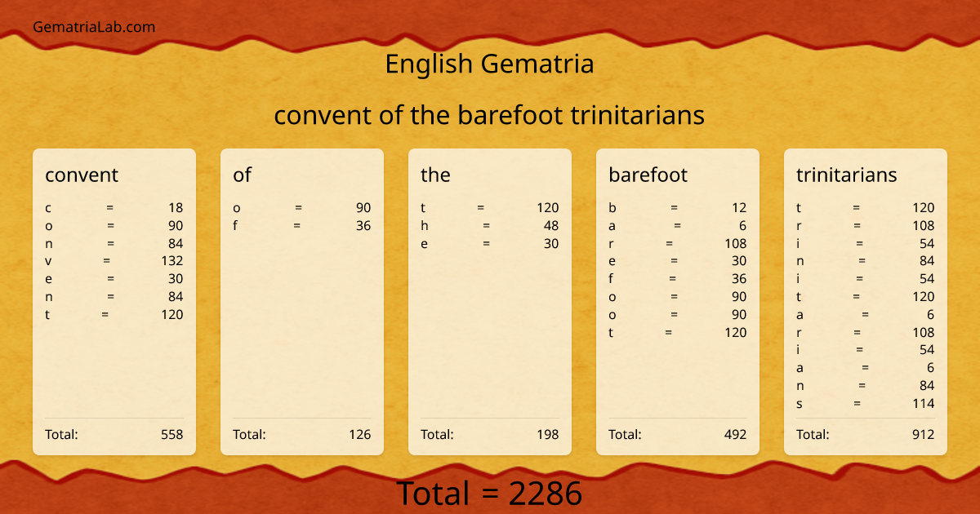
Task: Click 'Total:' label in the 'the' card
Action: tap(437, 434)
